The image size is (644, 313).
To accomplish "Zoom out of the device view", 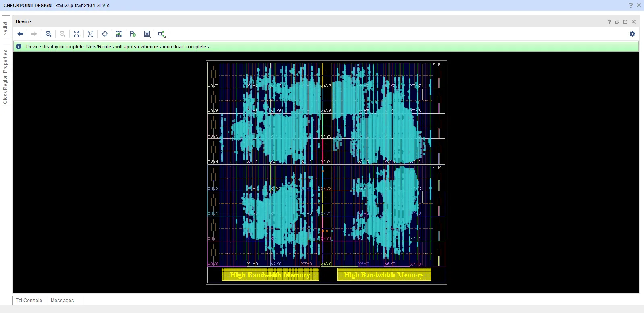I will point(62,34).
